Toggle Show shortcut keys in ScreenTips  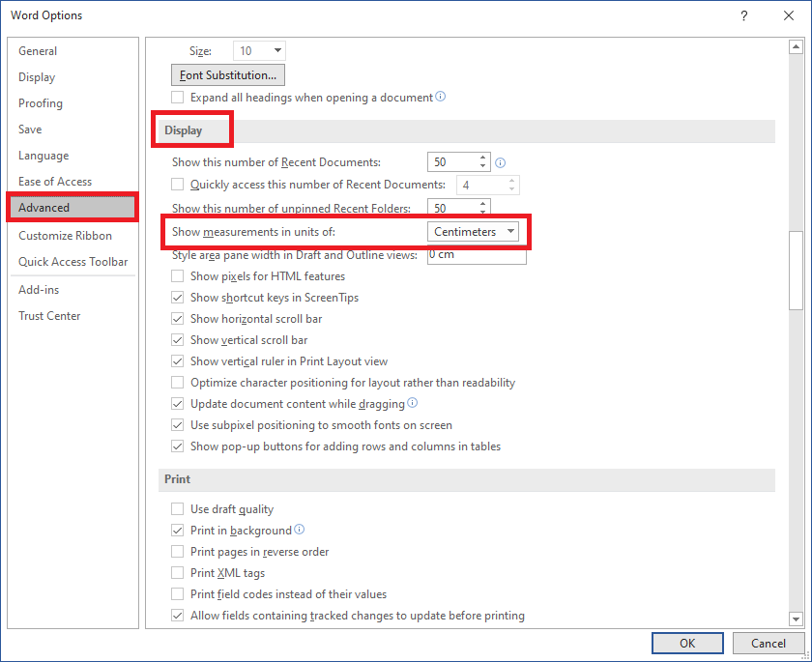pos(178,298)
